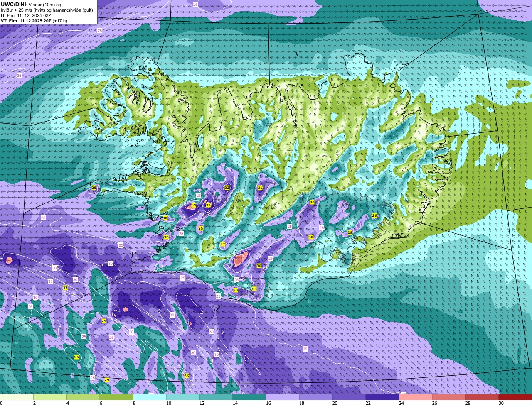Pick the teal scale swatch between 12 and 14

[x=216, y=397]
